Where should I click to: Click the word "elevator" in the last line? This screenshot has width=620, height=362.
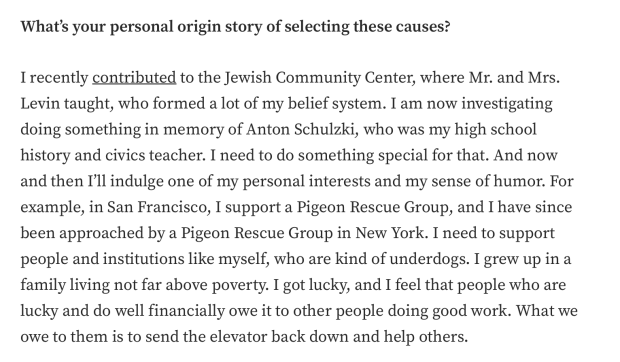pos(238,337)
